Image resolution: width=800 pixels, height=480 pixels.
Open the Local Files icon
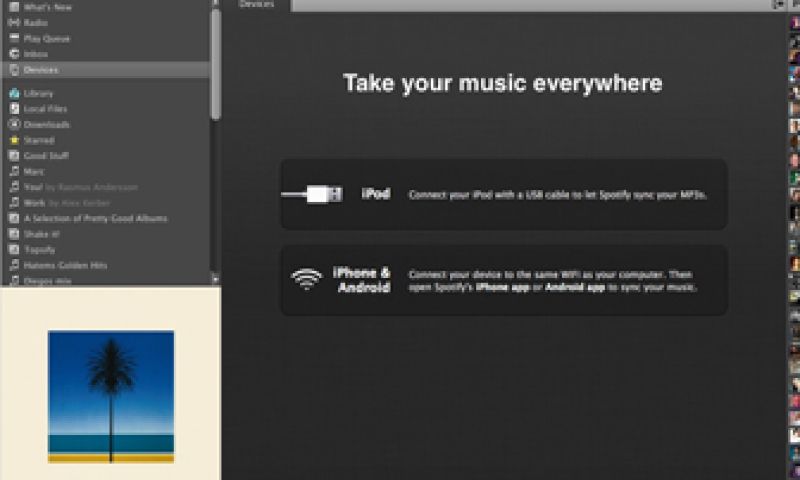click(14, 109)
